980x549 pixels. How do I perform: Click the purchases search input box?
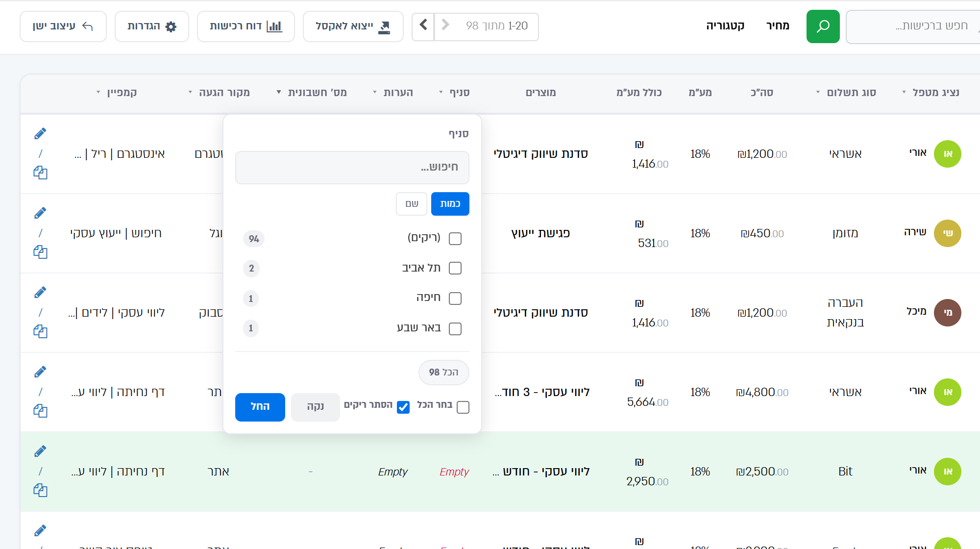point(913,26)
